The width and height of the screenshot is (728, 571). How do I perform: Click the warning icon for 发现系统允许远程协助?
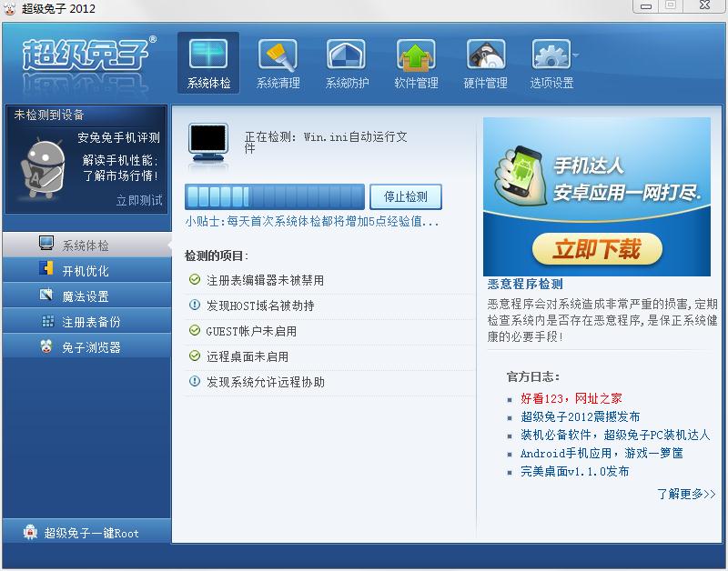(195, 381)
